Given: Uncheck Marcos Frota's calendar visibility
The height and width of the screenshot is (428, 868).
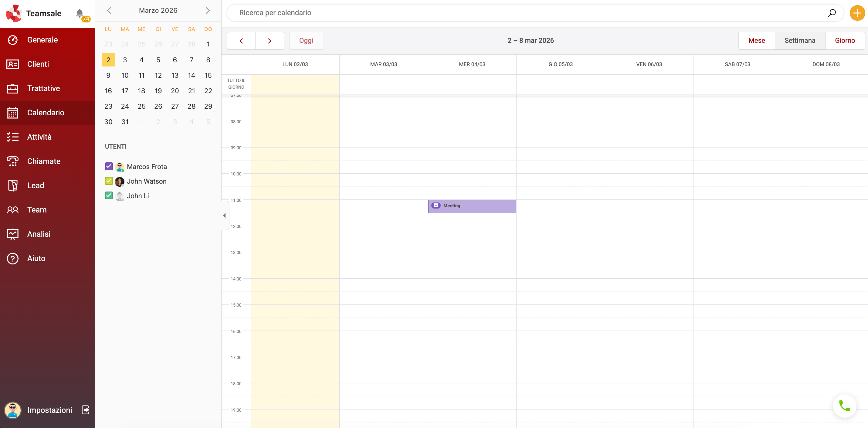Looking at the screenshot, I should pos(109,166).
